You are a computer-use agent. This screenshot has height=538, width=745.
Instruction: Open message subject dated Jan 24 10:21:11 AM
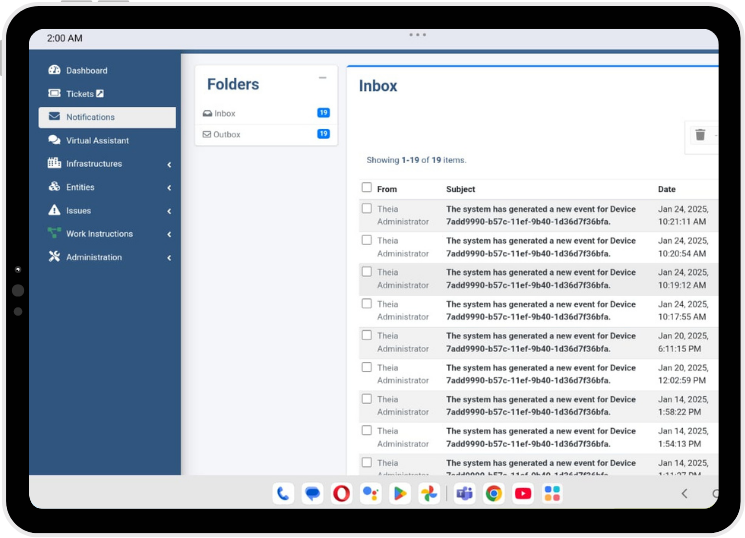[541, 215]
